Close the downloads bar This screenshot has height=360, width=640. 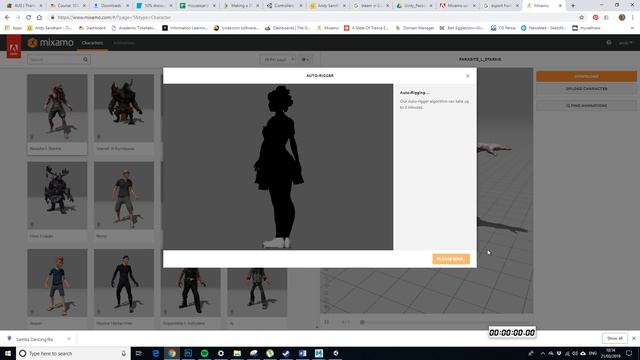pyautogui.click(x=633, y=338)
